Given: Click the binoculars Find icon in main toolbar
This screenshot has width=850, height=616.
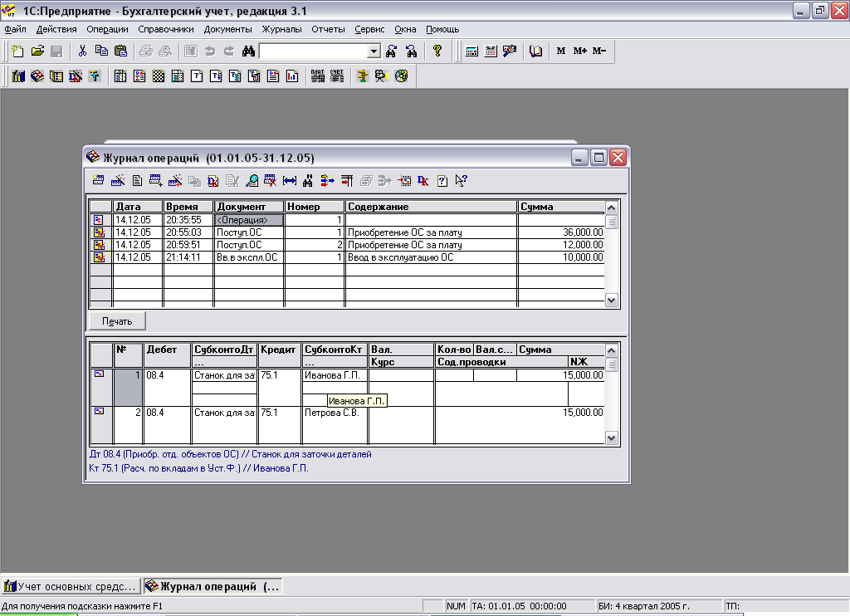Looking at the screenshot, I should click(x=248, y=51).
